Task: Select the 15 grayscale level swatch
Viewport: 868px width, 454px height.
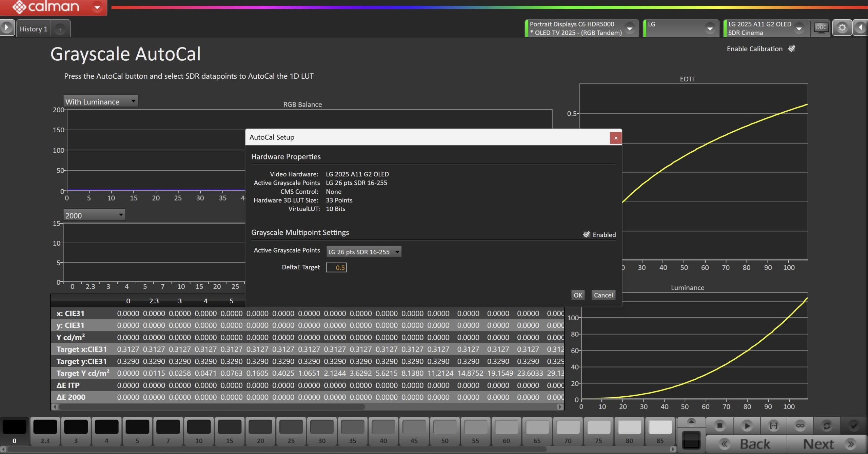Action: (x=230, y=431)
